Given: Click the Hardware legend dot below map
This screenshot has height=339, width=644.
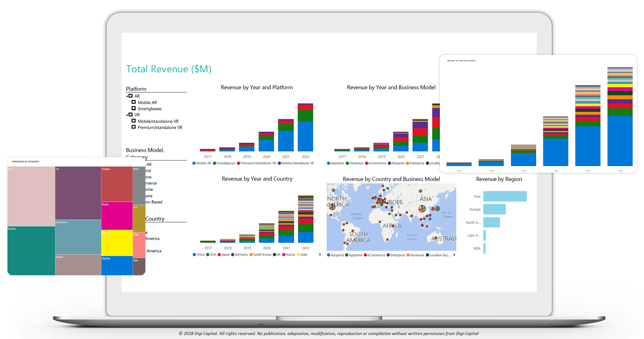Looking at the screenshot, I should [x=408, y=255].
